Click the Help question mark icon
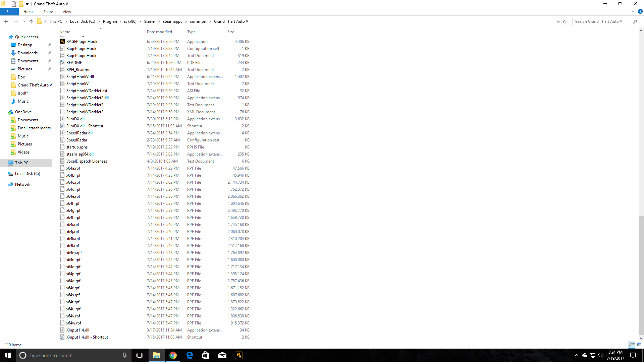 pos(640,12)
